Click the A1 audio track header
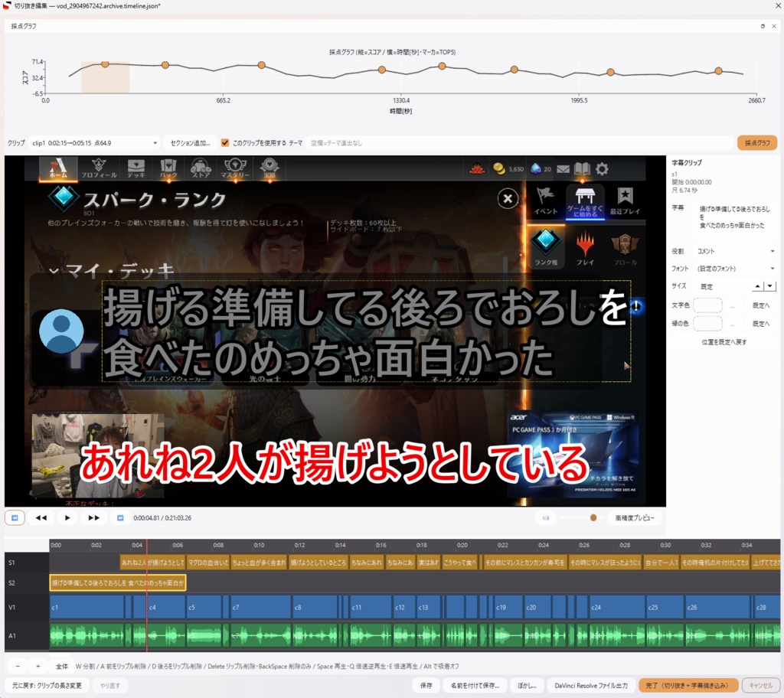The image size is (784, 698). pyautogui.click(x=27, y=635)
